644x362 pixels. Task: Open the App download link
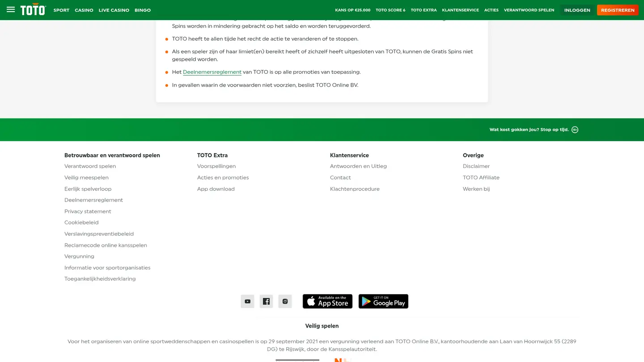(216, 189)
